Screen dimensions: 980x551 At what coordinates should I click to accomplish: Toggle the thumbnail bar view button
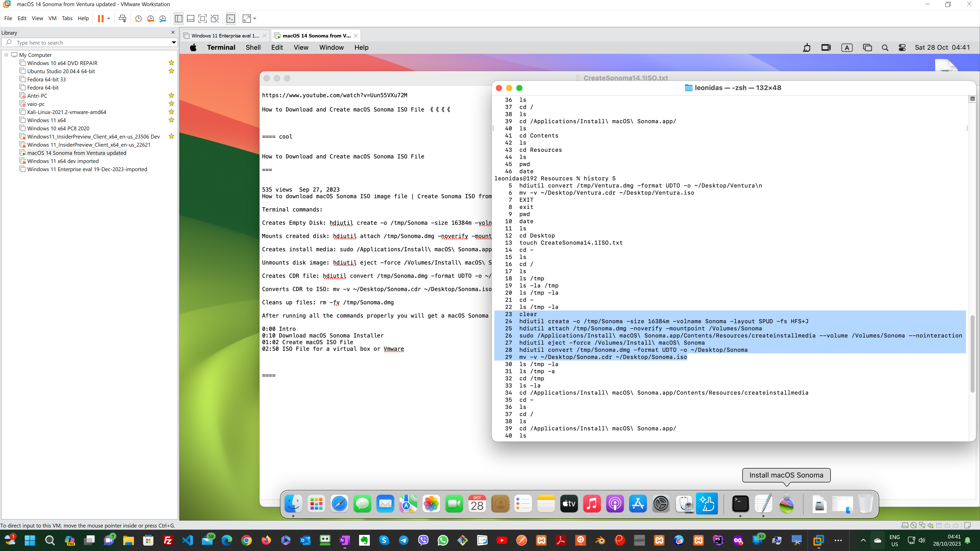pos(191,18)
